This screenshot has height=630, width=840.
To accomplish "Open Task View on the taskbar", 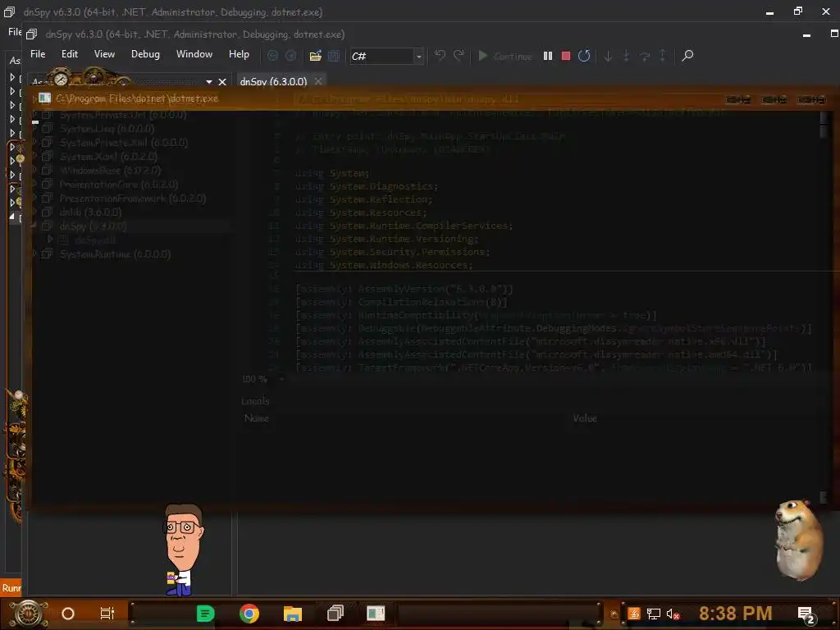I will click(x=107, y=614).
